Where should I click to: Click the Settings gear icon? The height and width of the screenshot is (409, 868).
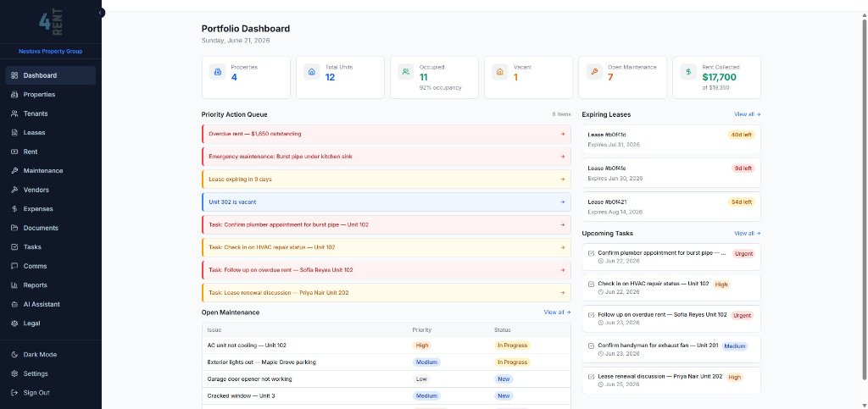tap(14, 373)
